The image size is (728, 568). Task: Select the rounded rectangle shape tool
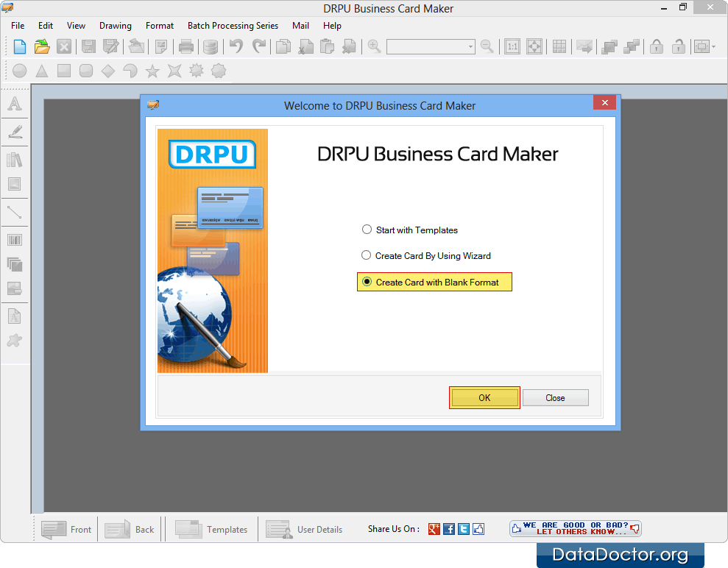click(86, 71)
